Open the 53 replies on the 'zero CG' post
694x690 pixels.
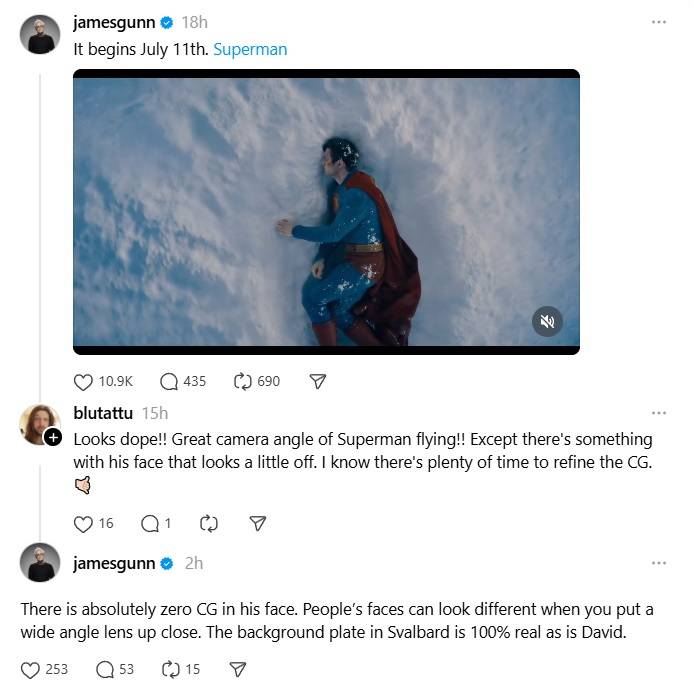click(x=105, y=669)
